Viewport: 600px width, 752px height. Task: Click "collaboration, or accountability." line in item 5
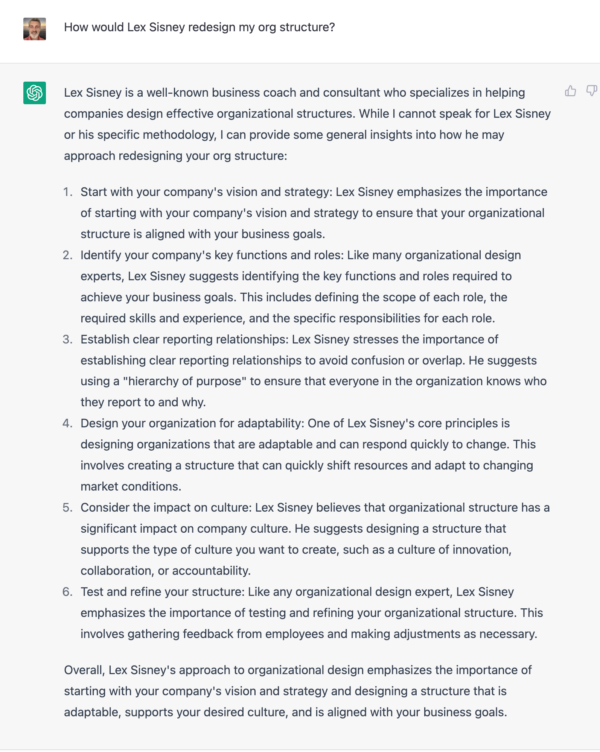(165, 571)
